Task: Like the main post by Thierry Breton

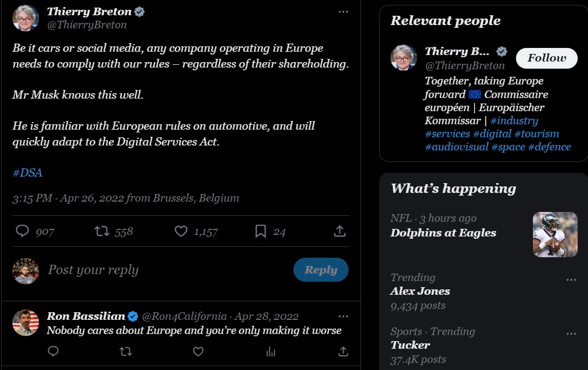Action: (181, 232)
